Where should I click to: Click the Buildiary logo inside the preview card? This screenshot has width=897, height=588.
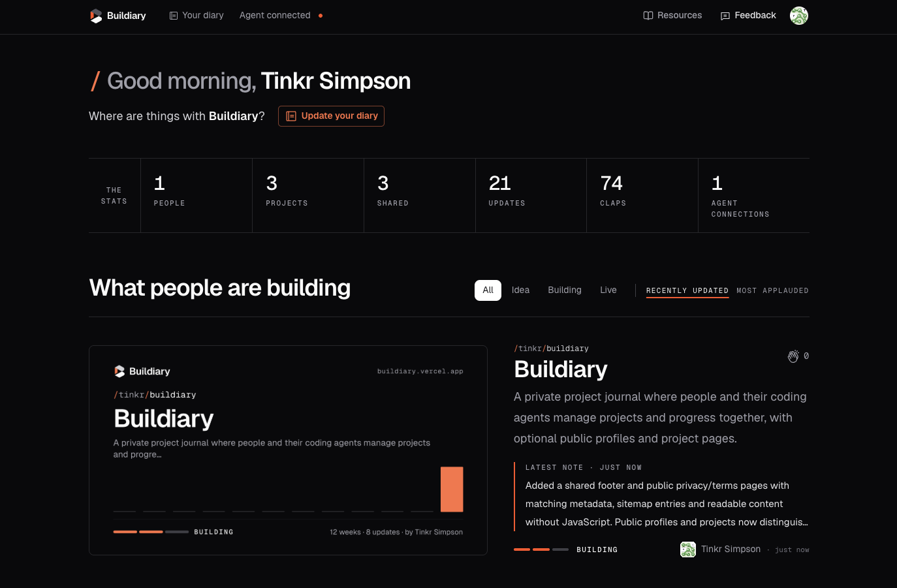point(142,371)
